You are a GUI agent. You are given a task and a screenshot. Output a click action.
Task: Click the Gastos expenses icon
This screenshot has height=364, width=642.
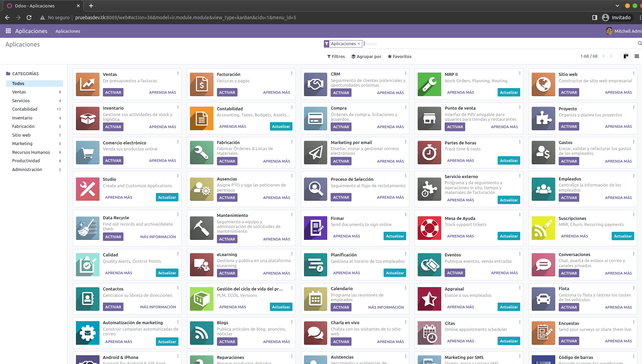(x=543, y=152)
